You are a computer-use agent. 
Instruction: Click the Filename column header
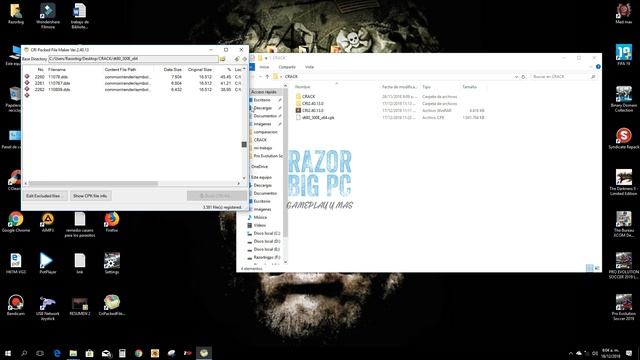point(57,70)
